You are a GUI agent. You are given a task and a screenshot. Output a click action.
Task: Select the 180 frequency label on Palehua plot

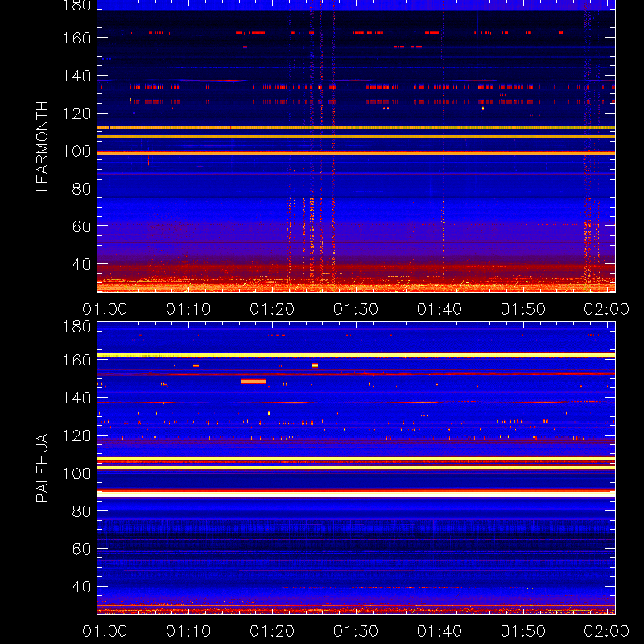click(76, 327)
